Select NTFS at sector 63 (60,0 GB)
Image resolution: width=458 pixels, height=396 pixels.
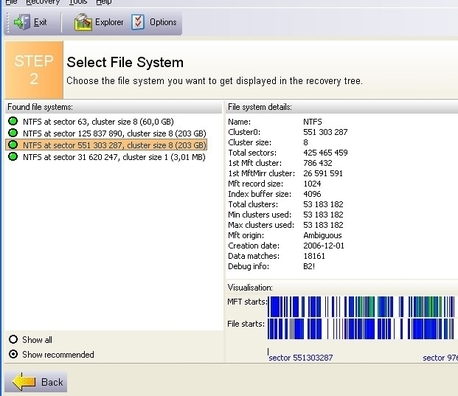click(x=98, y=122)
